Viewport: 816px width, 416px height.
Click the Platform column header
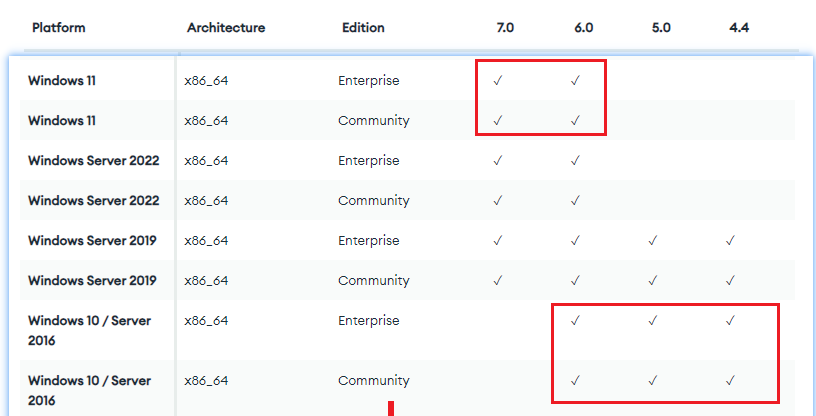point(59,28)
